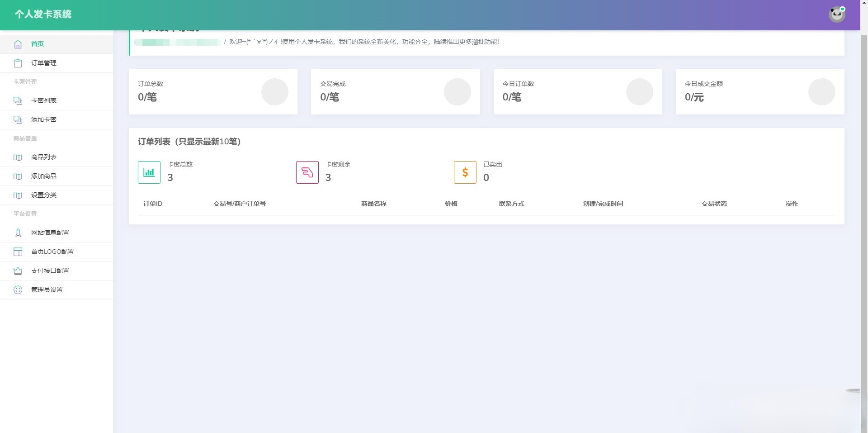Expand the 平台设置 section header

25,214
